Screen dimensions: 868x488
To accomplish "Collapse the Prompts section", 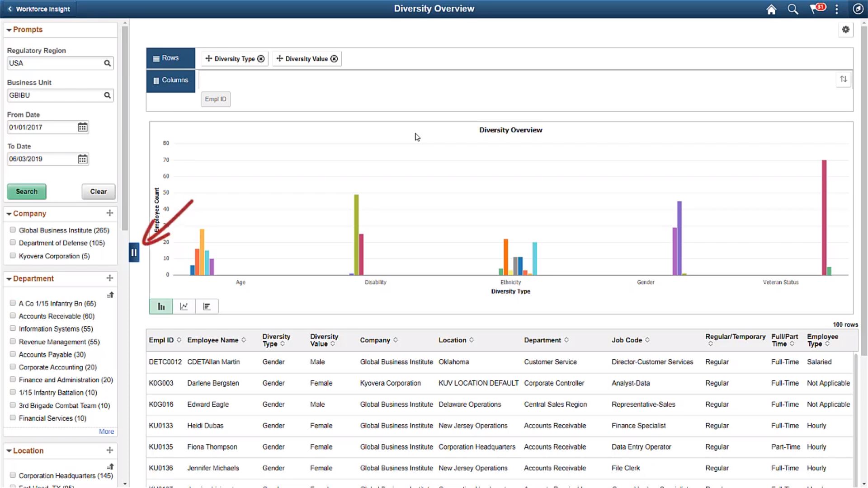I will pos(9,29).
